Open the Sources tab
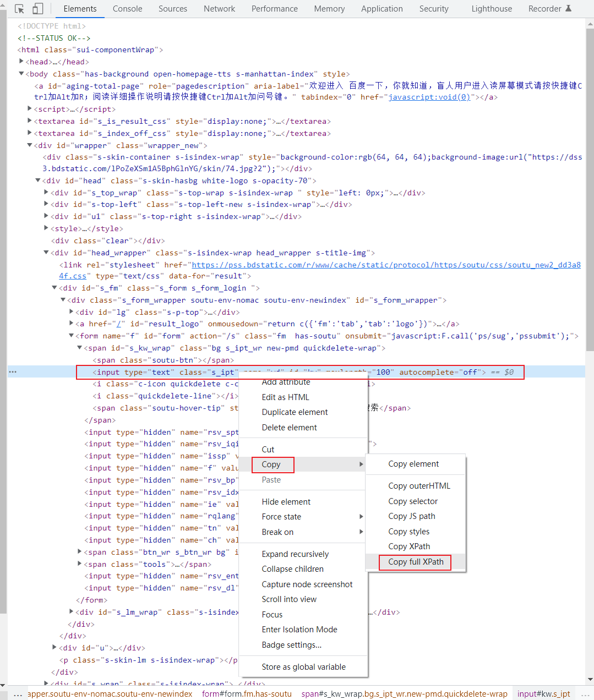The image size is (594, 700). [173, 9]
